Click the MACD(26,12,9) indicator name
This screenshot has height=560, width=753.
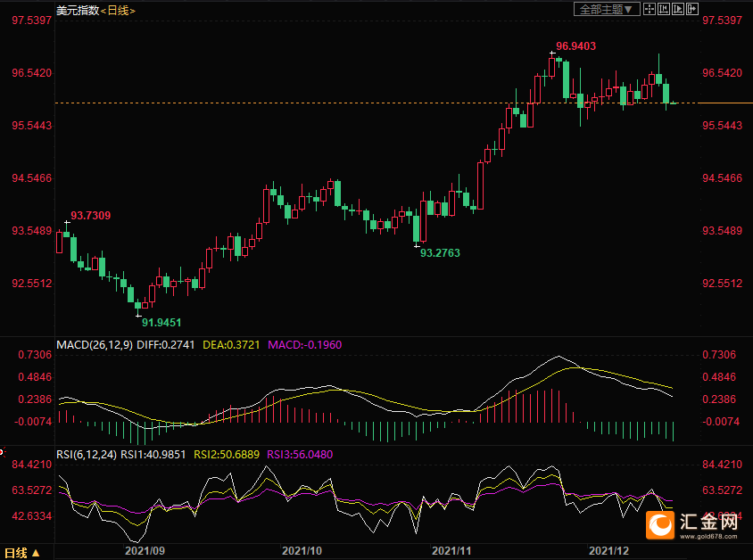pos(95,344)
